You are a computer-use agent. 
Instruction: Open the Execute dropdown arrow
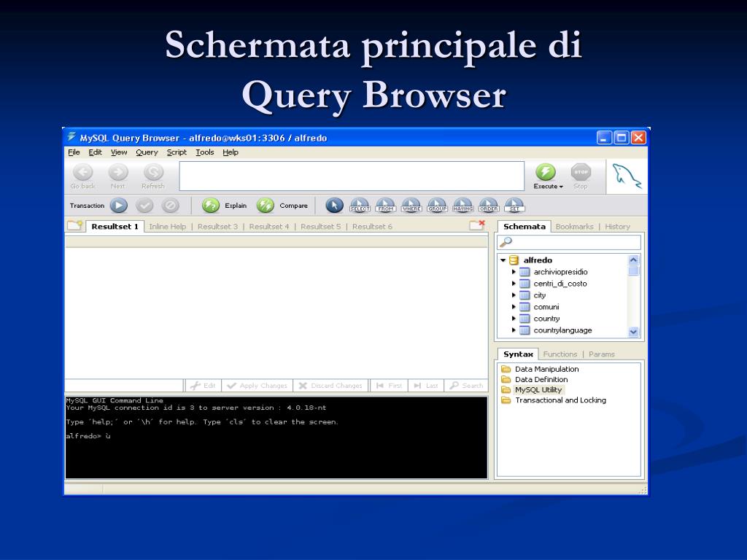561,187
